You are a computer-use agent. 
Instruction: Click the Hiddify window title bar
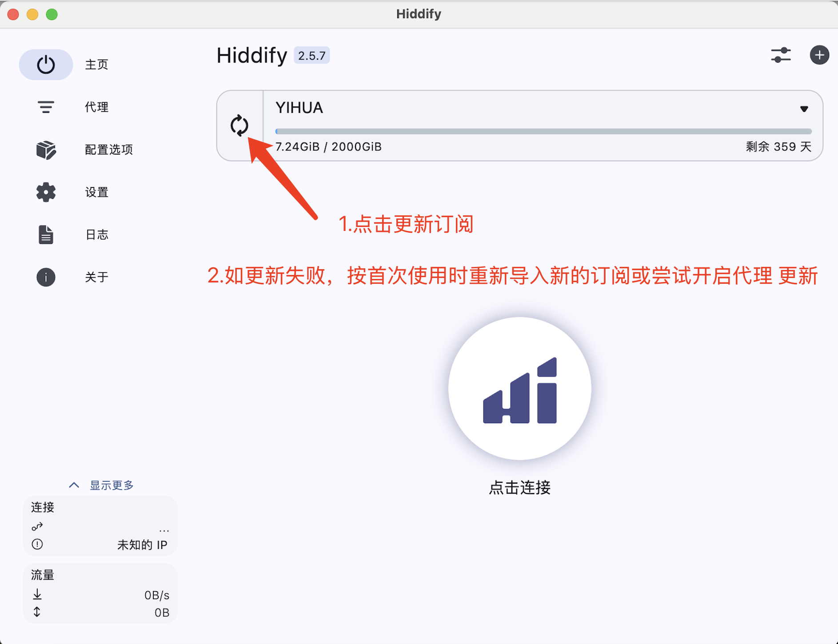coord(419,14)
